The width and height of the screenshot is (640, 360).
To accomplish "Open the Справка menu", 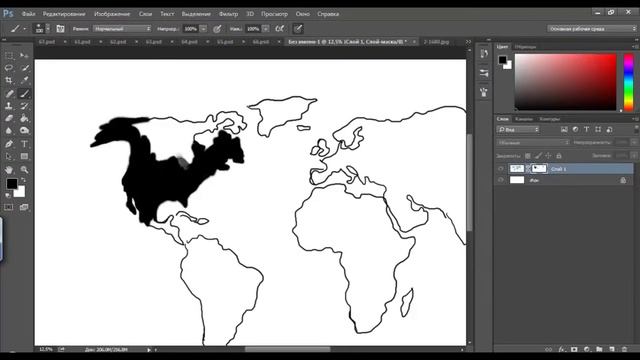I will [328, 14].
